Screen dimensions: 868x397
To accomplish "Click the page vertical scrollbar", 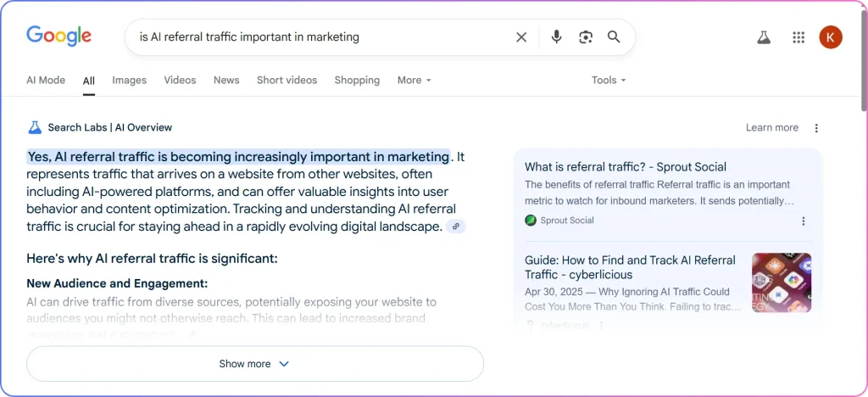I will point(864,59).
